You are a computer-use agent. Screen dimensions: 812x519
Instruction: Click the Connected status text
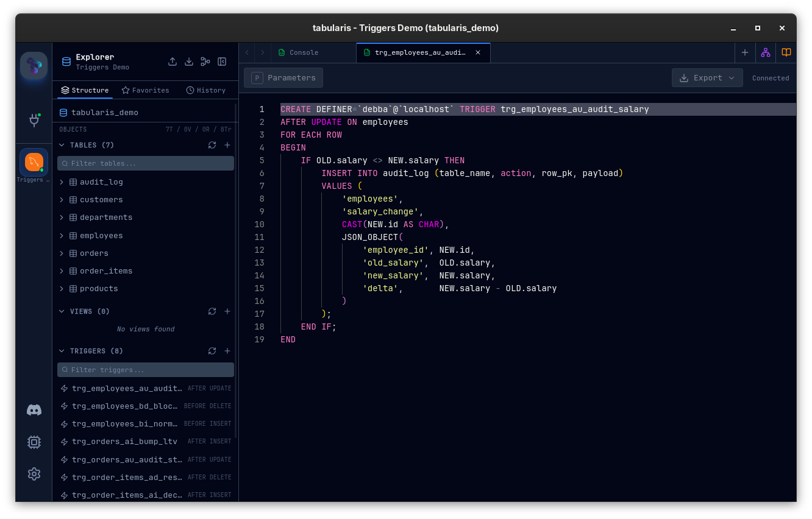[771, 78]
